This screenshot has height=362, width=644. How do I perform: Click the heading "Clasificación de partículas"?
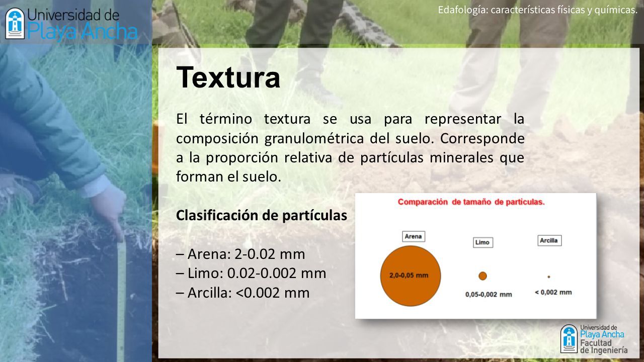click(262, 215)
